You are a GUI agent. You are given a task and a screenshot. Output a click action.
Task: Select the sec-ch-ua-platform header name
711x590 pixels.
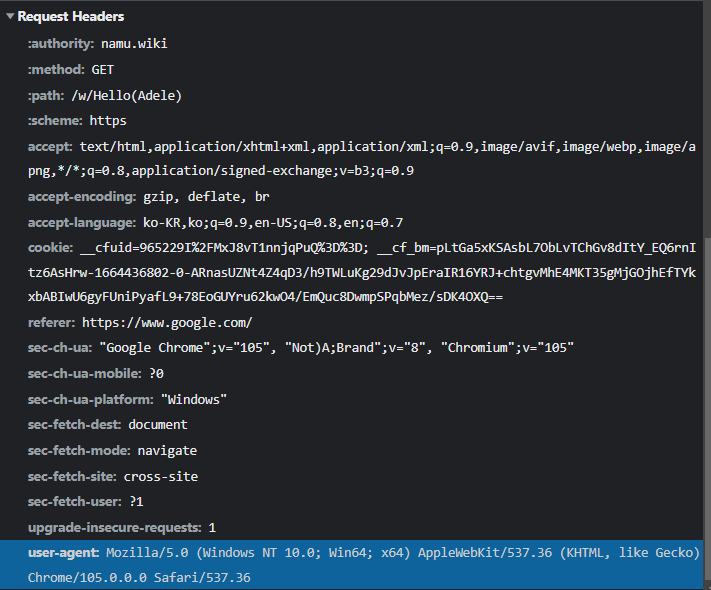coord(91,400)
